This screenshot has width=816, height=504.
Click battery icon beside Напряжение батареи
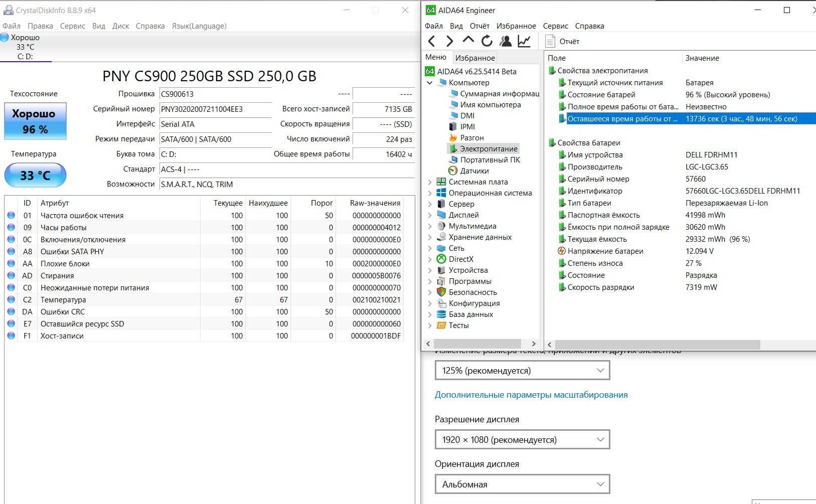pyautogui.click(x=562, y=251)
